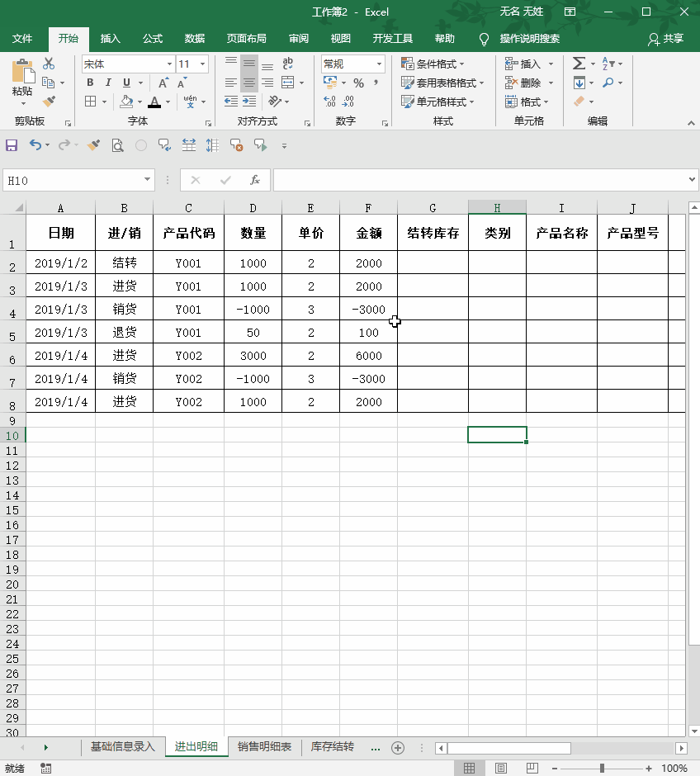Undo the last action
The height and width of the screenshot is (776, 700).
tap(35, 145)
